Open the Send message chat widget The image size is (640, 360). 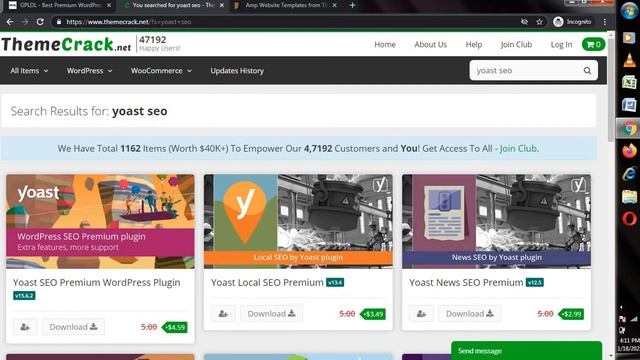pos(526,351)
